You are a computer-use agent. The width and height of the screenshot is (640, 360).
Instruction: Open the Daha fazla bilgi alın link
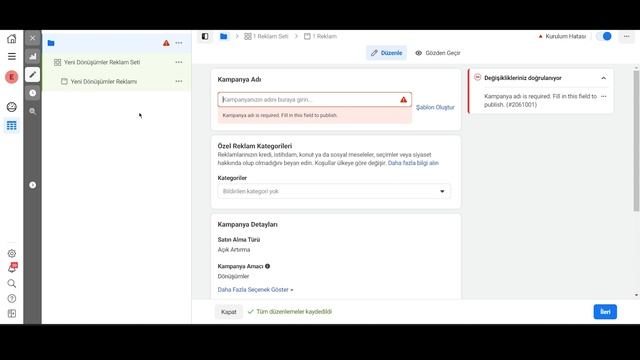click(413, 163)
